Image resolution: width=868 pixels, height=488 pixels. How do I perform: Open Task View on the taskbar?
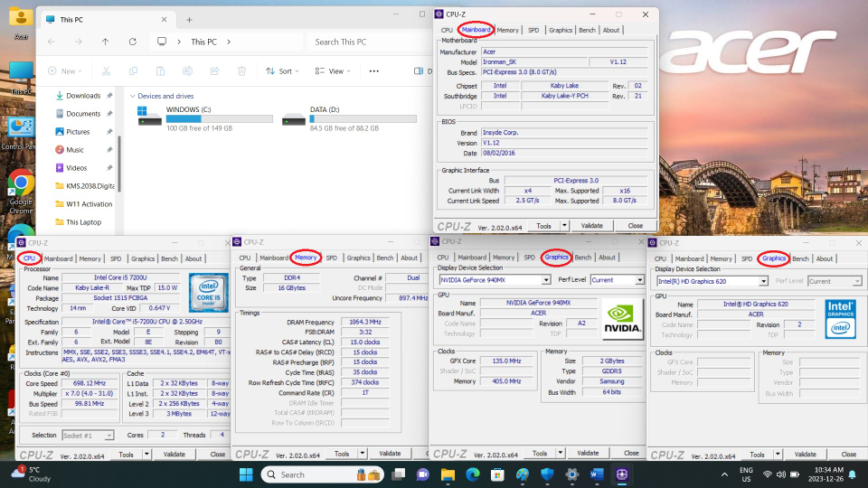(398, 474)
